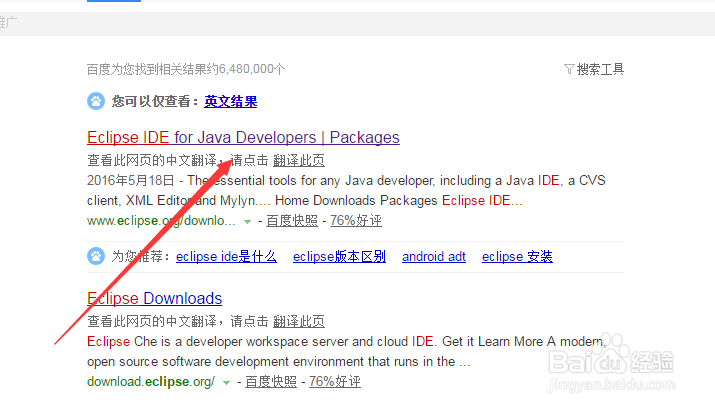Viewport: 715px width, 409px height.
Task: Click the 您可以仅查看 label
Action: coord(154,101)
